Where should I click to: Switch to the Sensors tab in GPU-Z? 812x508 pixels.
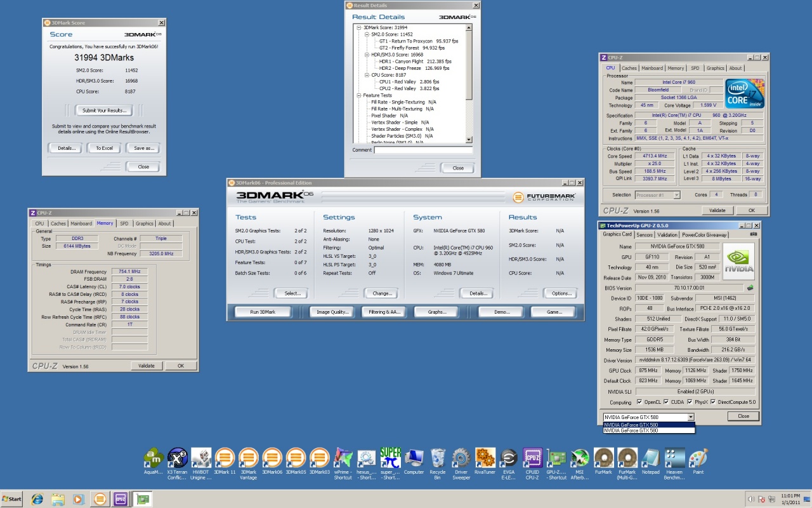[644, 235]
